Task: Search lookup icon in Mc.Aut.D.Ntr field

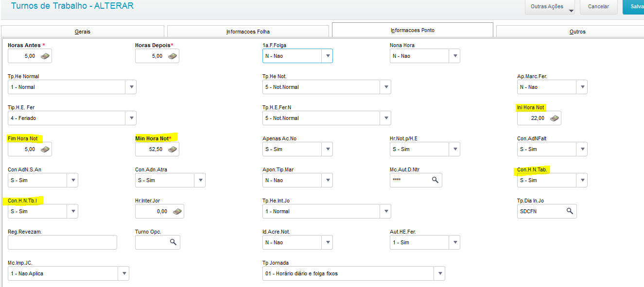Action: point(435,180)
